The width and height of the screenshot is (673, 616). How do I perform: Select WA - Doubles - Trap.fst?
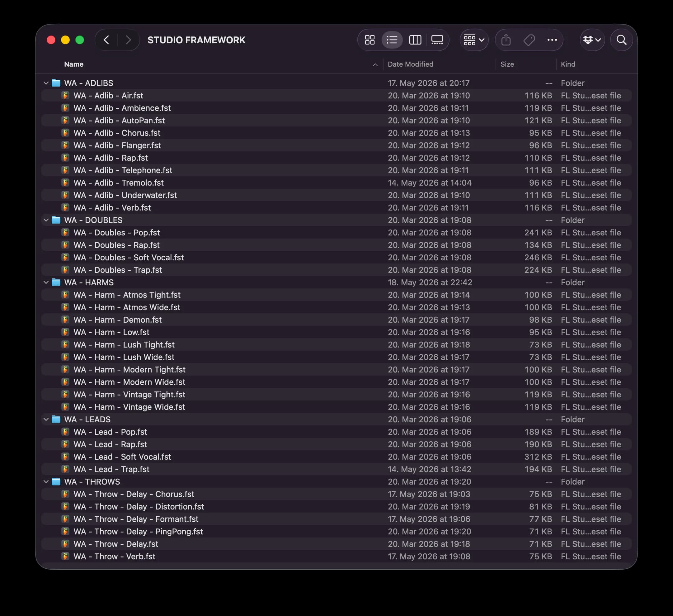click(x=336, y=270)
